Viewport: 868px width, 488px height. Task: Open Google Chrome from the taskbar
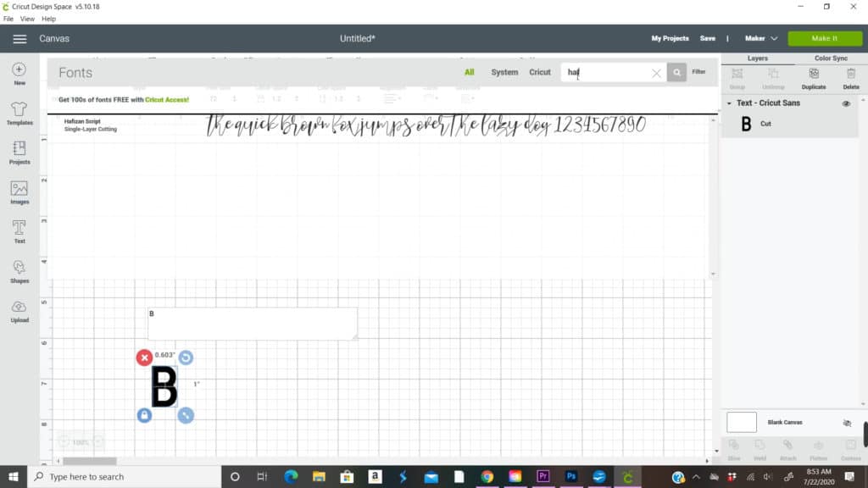[487, 477]
